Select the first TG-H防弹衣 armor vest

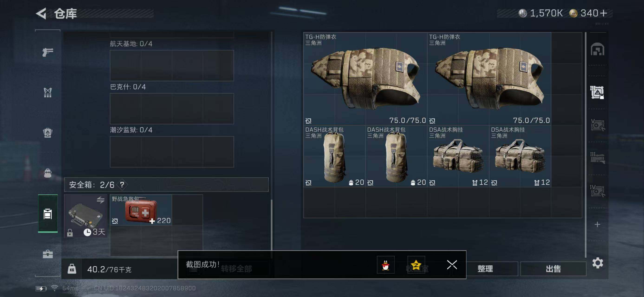[365, 79]
